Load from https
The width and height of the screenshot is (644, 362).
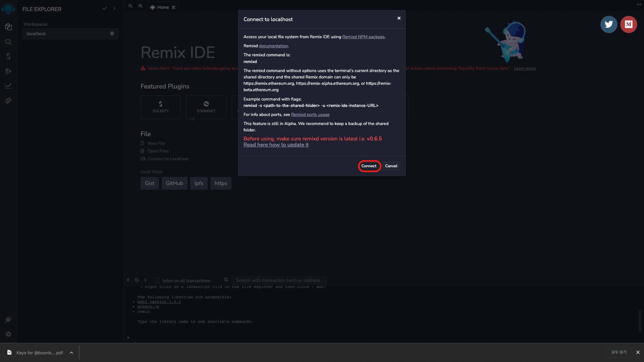pyautogui.click(x=221, y=183)
